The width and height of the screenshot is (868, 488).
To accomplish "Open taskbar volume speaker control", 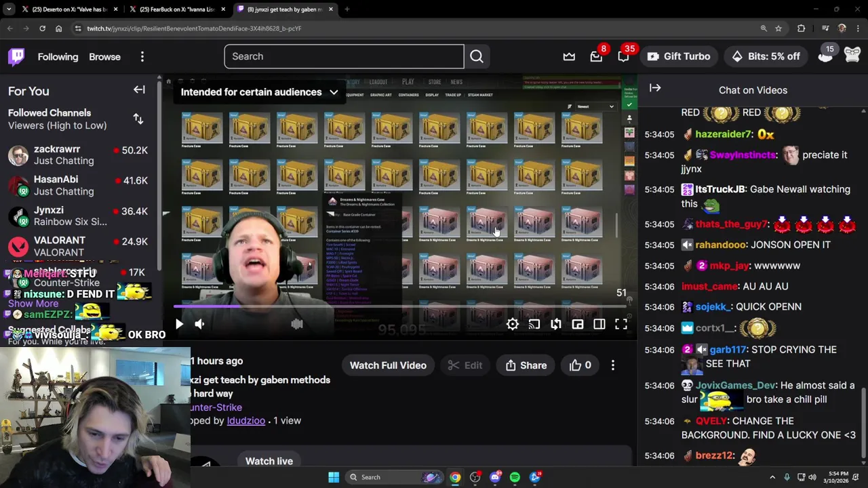I will pyautogui.click(x=812, y=477).
